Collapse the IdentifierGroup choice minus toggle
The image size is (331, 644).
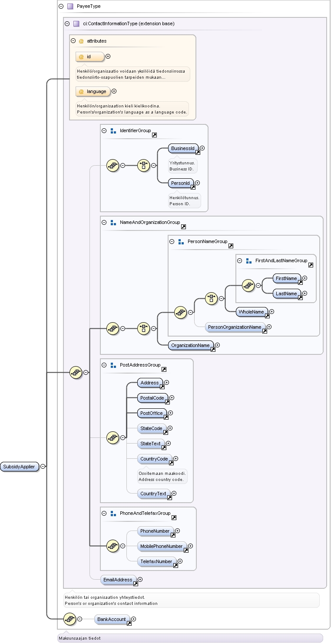click(153, 165)
